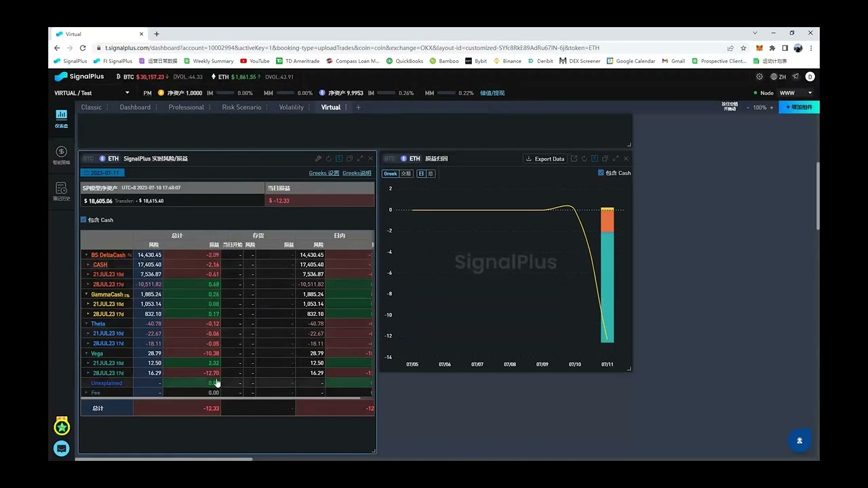Duplicate the risk/PnL panel with copy icon

point(349,159)
